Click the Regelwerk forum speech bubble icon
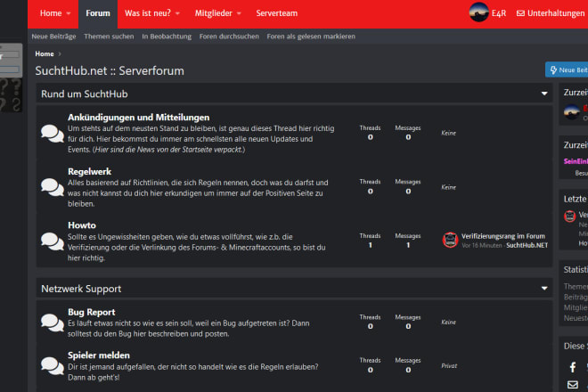588x392 pixels. coord(53,188)
